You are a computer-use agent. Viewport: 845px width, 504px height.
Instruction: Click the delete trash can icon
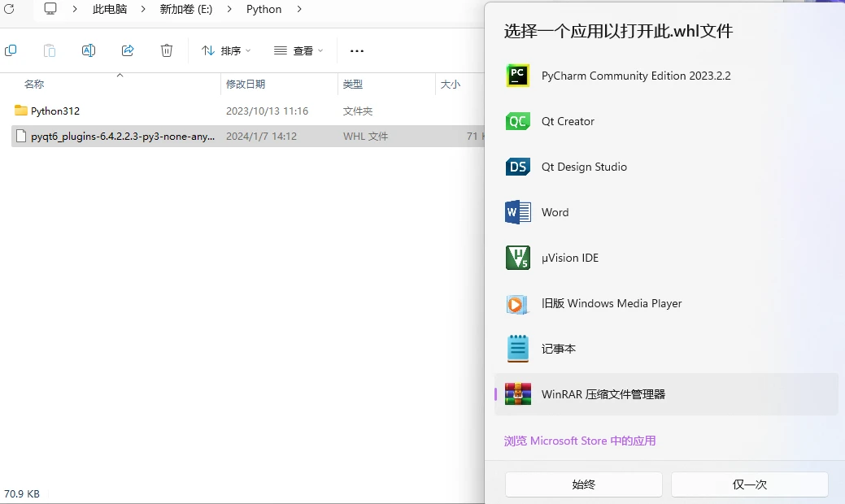[167, 50]
